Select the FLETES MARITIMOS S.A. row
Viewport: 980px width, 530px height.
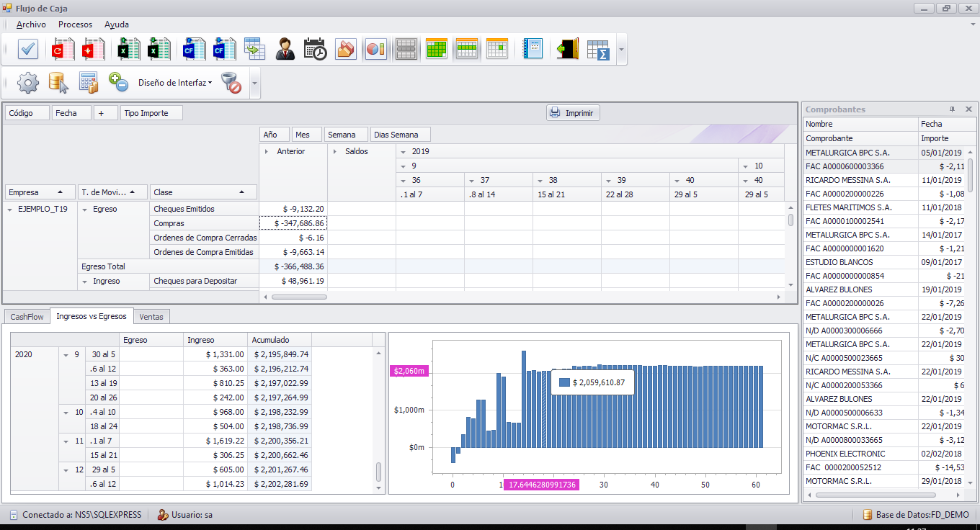pyautogui.click(x=883, y=207)
